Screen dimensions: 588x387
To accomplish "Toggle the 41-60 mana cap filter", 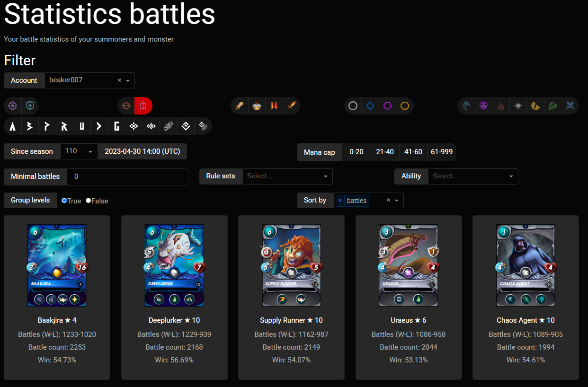I will point(413,152).
